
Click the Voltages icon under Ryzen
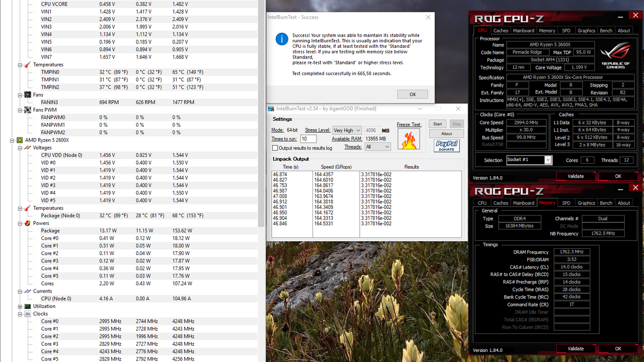(27, 148)
